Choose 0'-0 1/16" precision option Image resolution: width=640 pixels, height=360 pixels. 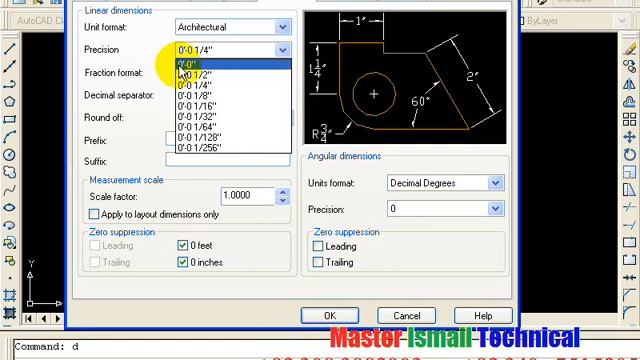[x=233, y=106]
